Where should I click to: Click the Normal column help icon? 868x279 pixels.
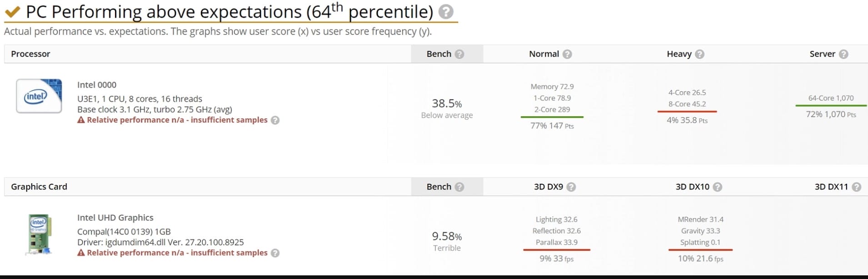(x=567, y=54)
